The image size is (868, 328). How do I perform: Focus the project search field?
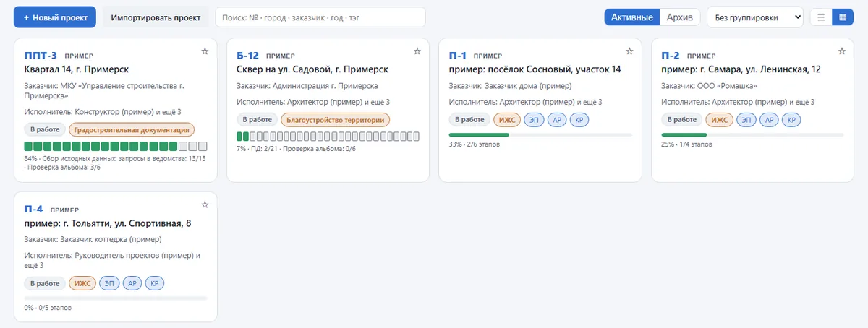[x=320, y=17]
